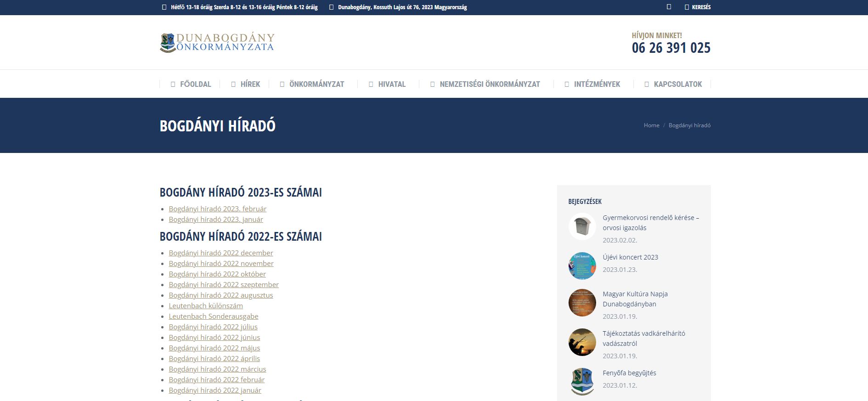
Task: Open the Fenyőfa begyűjtés post
Action: pos(629,373)
